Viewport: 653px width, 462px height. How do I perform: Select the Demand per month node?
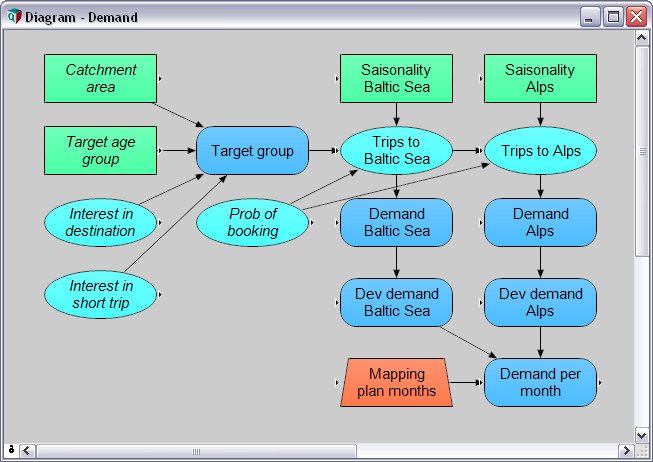(x=540, y=382)
